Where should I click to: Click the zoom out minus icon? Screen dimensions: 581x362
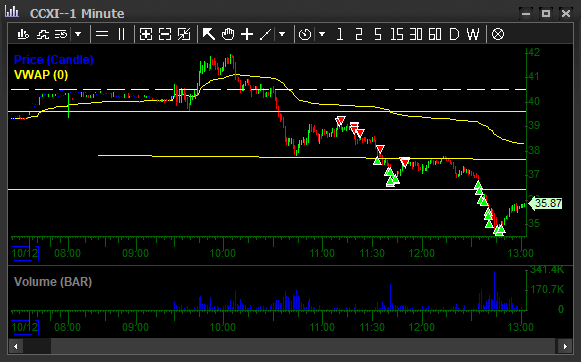pyautogui.click(x=165, y=34)
